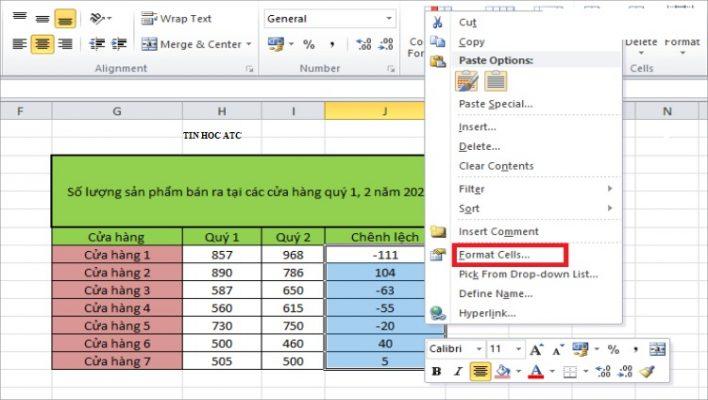Click Align Text Left icon in ribbon

19,44
